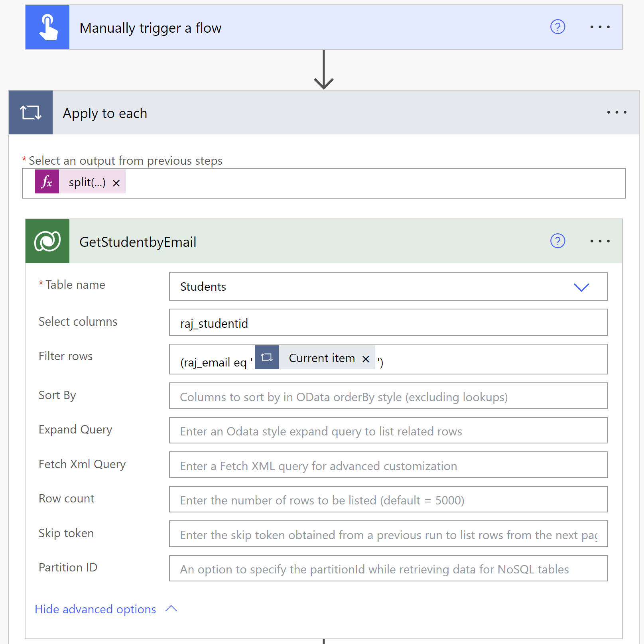The height and width of the screenshot is (644, 644).
Task: Remove the split(...) expression token
Action: 116,183
